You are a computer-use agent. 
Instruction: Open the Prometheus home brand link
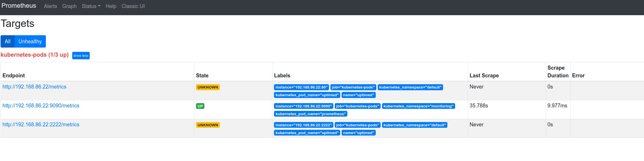(x=19, y=6)
